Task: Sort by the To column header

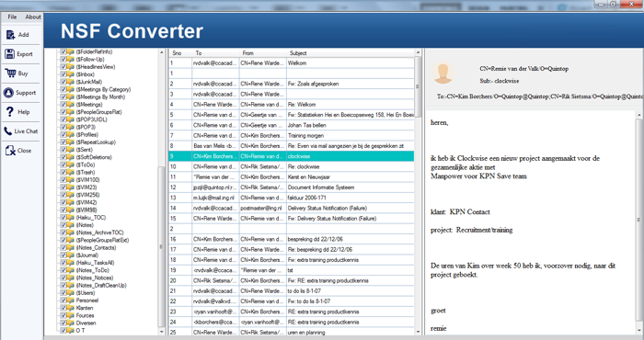Action: (215, 53)
